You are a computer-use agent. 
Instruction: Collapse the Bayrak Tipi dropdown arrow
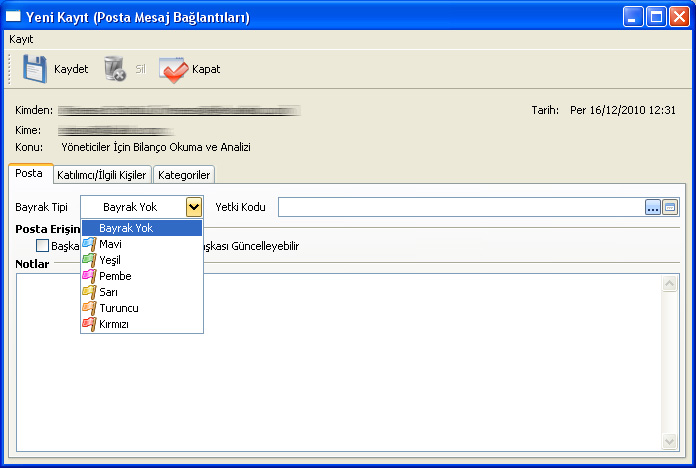tap(194, 207)
